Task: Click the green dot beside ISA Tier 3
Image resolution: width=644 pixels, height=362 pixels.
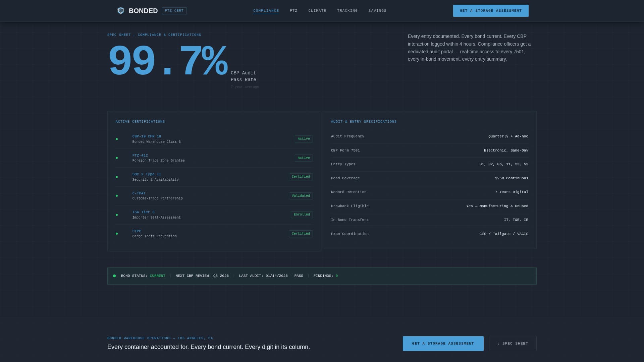Action: pyautogui.click(x=117, y=215)
